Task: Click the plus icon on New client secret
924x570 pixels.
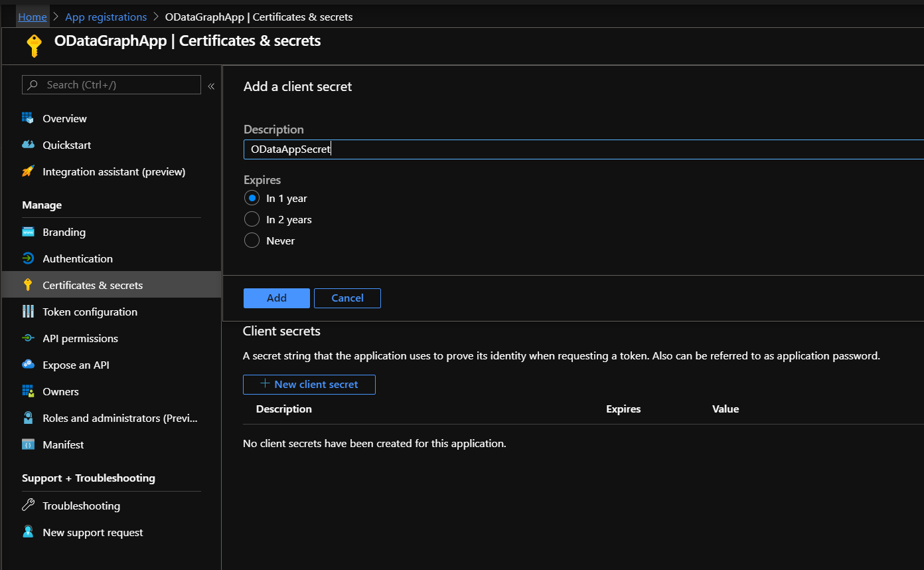Action: coord(265,384)
